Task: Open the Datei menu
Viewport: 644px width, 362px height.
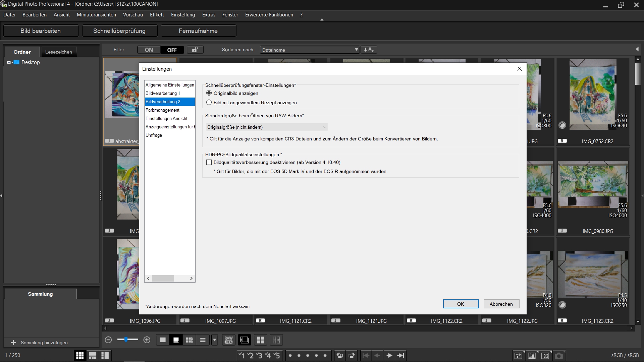Action: pos(9,15)
